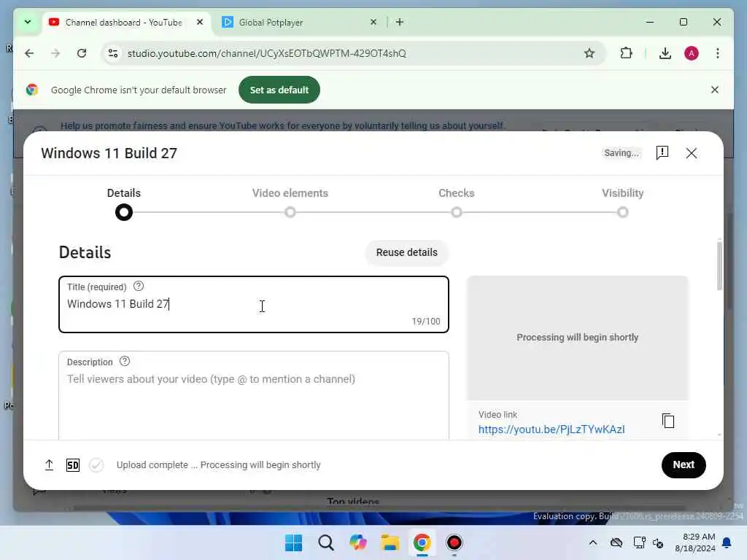Click the OneDrive cloud tray icon
The height and width of the screenshot is (560, 747).
tap(616, 542)
